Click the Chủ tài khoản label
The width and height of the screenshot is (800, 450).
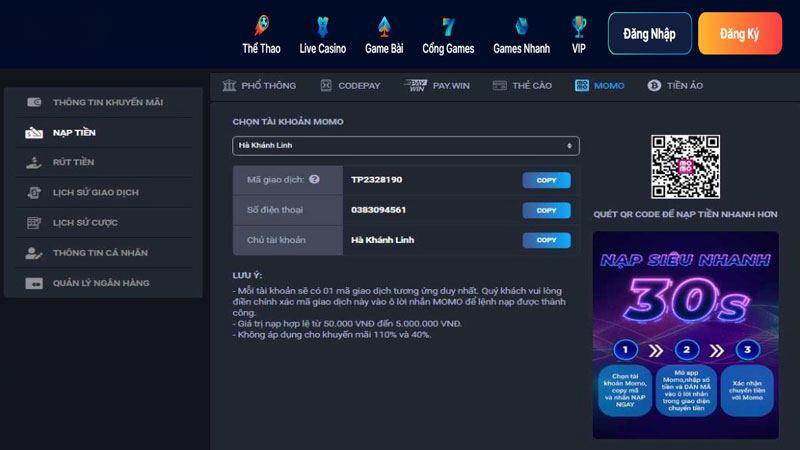pos(276,240)
